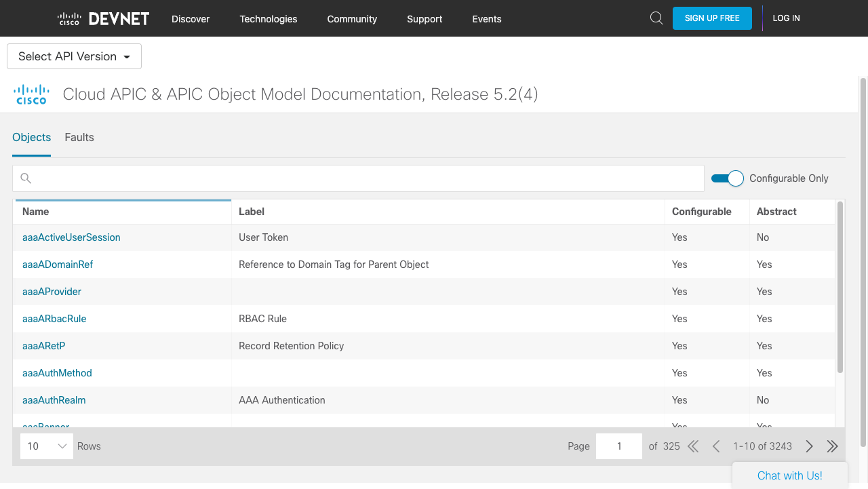Click the objects search input field
The width and height of the screenshot is (868, 489).
pos(358,178)
